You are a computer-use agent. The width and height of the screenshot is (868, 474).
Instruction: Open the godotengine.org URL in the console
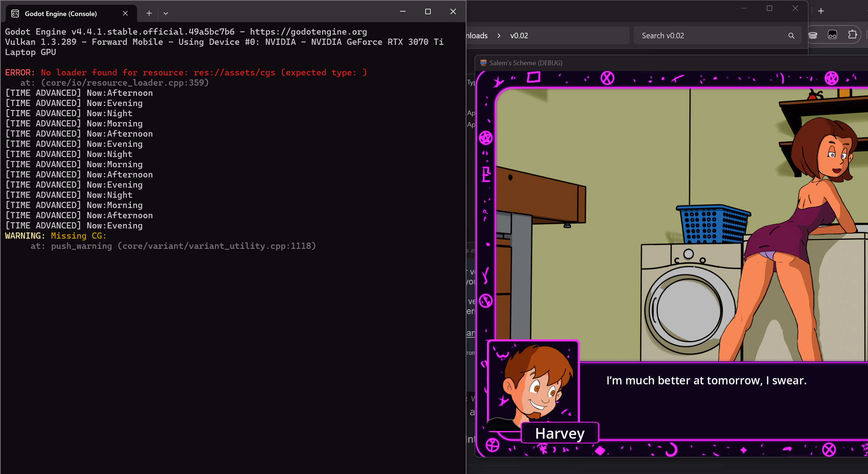click(308, 32)
